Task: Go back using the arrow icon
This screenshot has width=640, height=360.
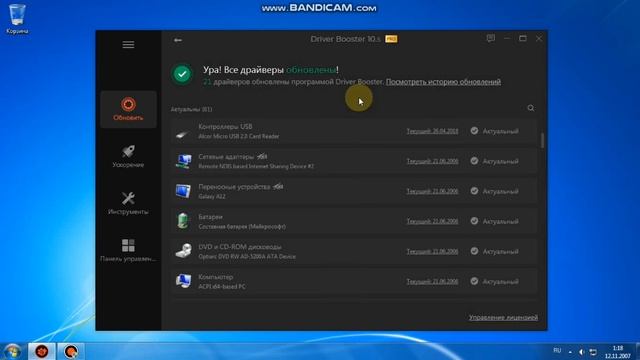Action: tap(178, 40)
